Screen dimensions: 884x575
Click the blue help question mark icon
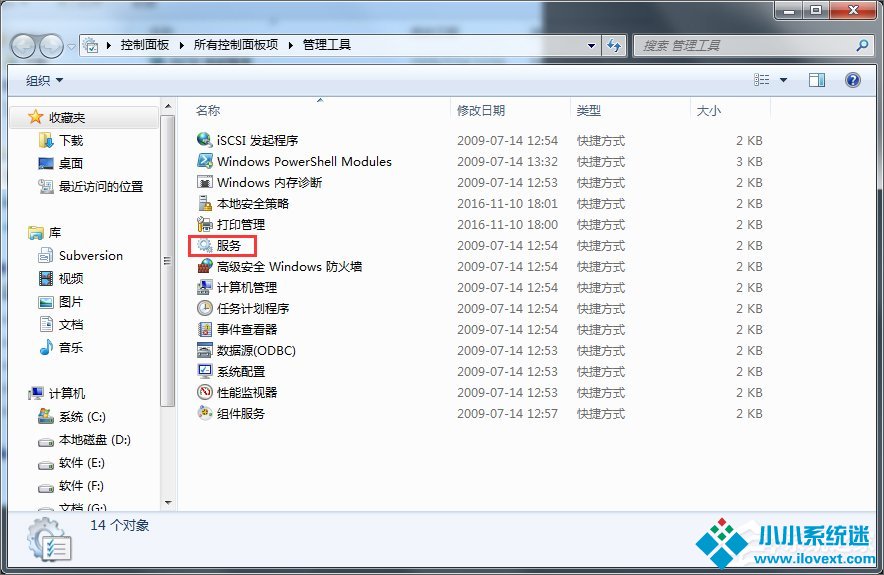coord(852,80)
